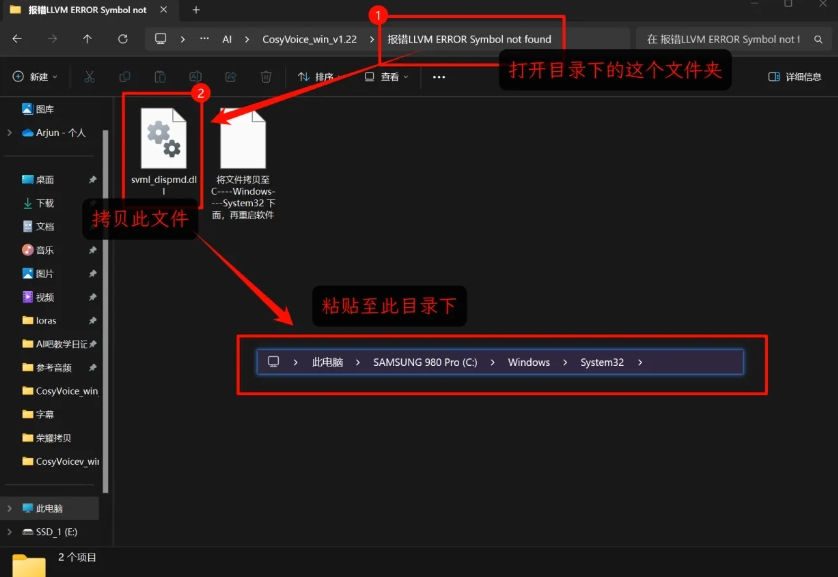Screen dimensions: 838x577
Task: Click the Refresh button in navigation bar
Action: [122, 39]
